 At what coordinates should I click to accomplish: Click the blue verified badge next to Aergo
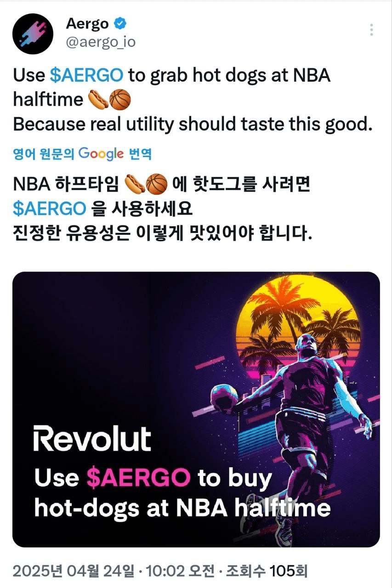point(120,23)
